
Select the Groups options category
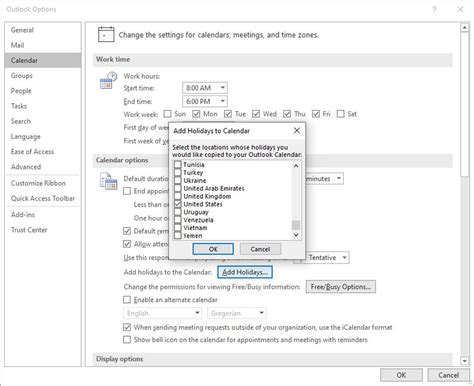[43, 76]
